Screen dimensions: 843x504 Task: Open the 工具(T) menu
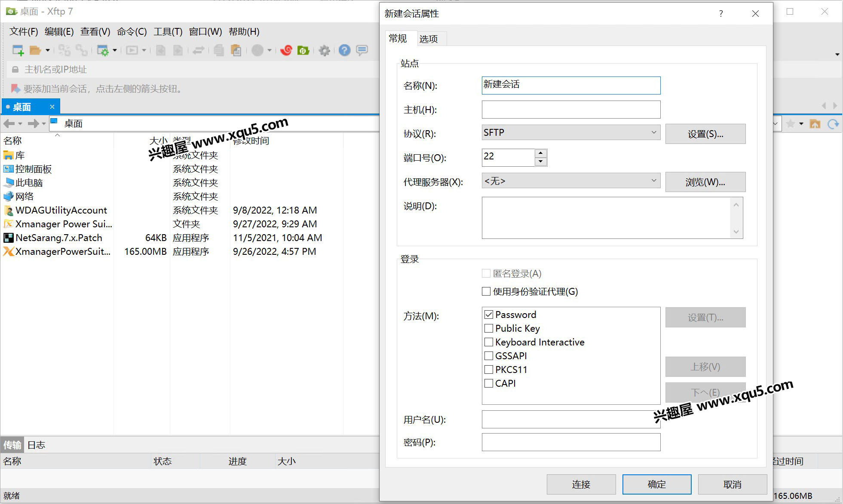(x=168, y=32)
